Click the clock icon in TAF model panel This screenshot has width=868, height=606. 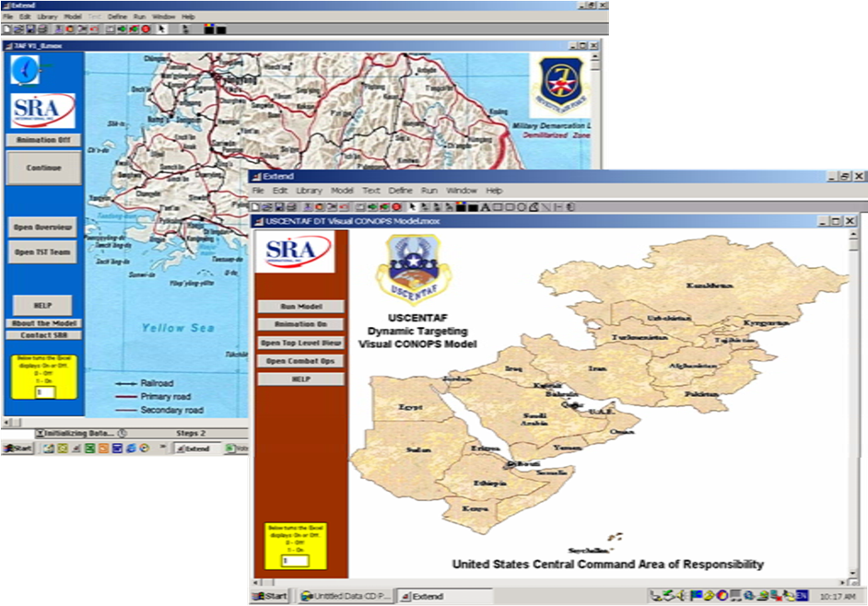[26, 70]
